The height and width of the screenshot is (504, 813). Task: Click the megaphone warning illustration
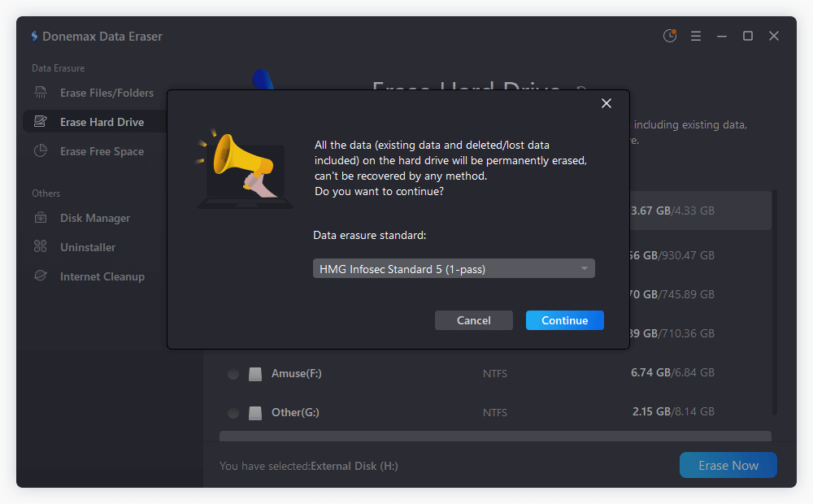(246, 168)
